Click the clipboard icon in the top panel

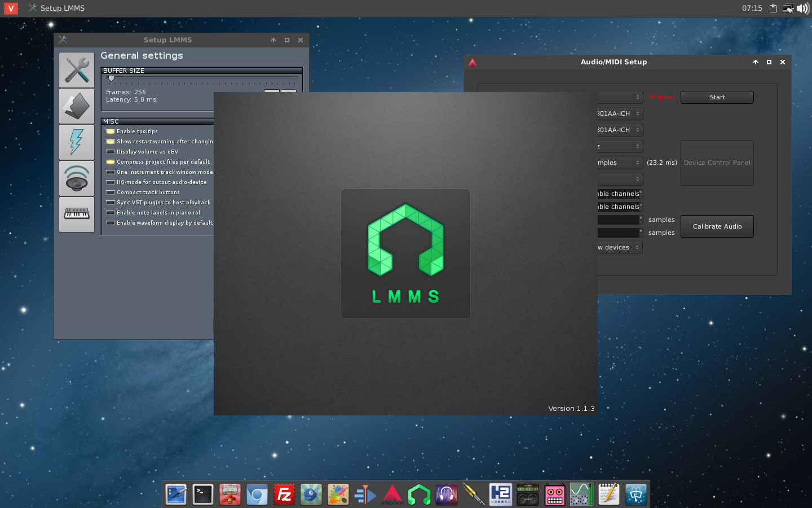[773, 8]
